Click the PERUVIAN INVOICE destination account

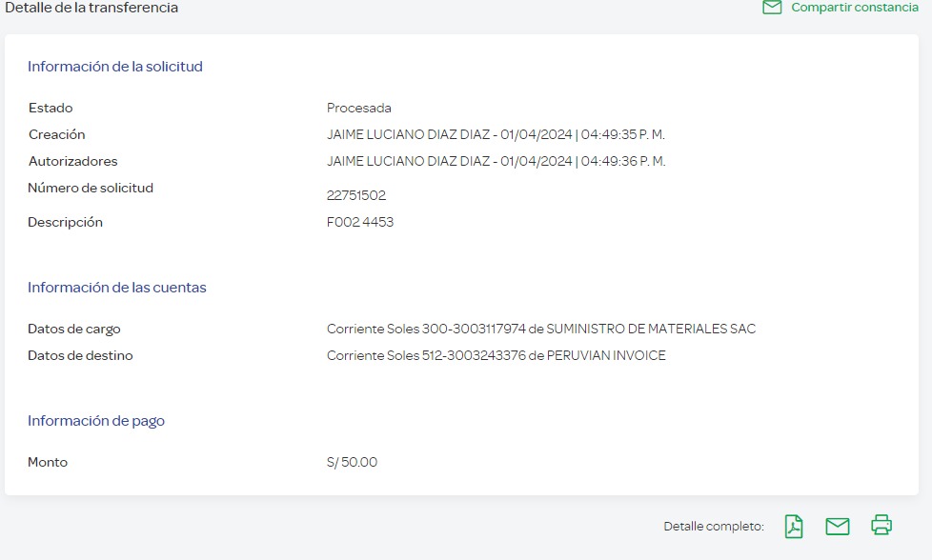[x=496, y=356]
